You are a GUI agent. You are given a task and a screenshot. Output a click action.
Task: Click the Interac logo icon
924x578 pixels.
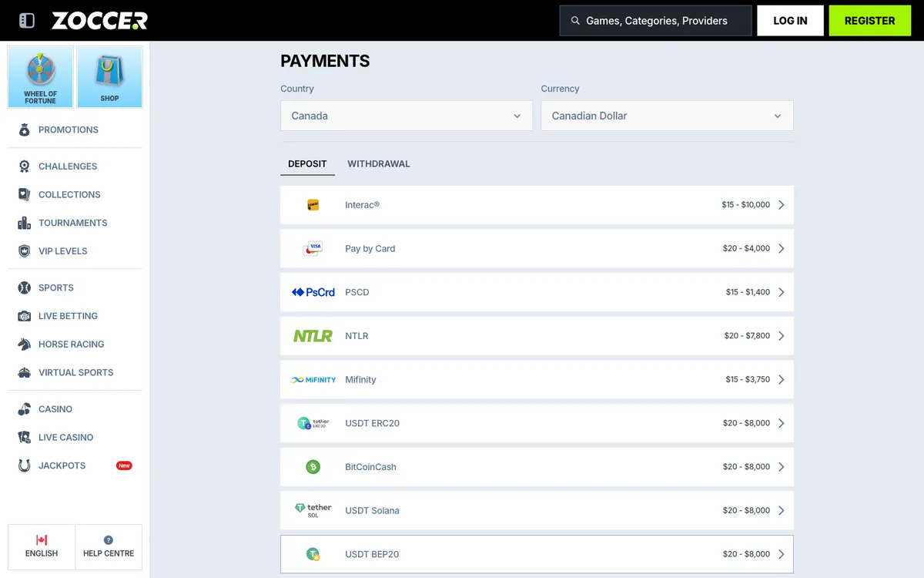coord(313,205)
